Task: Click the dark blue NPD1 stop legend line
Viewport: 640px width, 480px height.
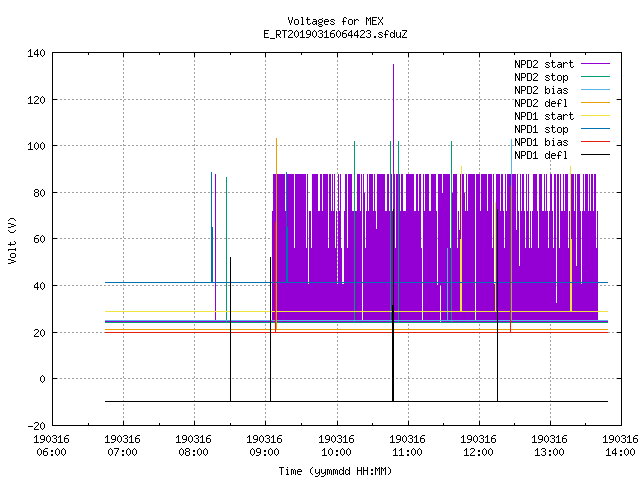Action: (595, 129)
